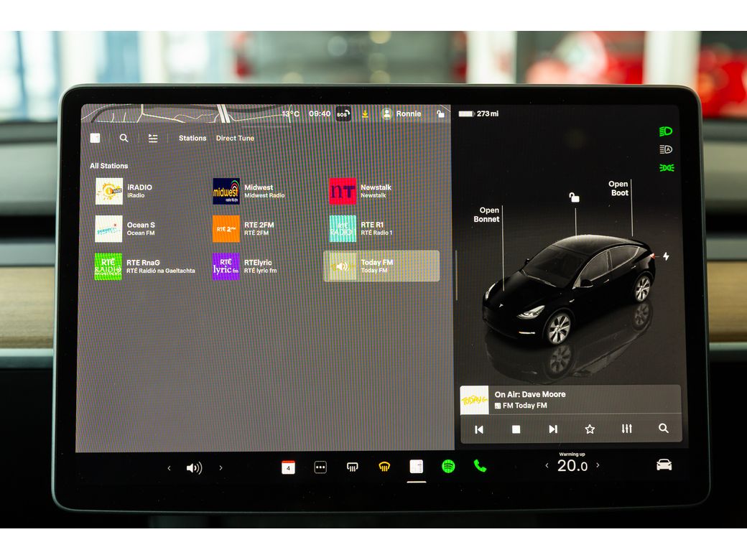Open the green Phone app

tap(480, 466)
